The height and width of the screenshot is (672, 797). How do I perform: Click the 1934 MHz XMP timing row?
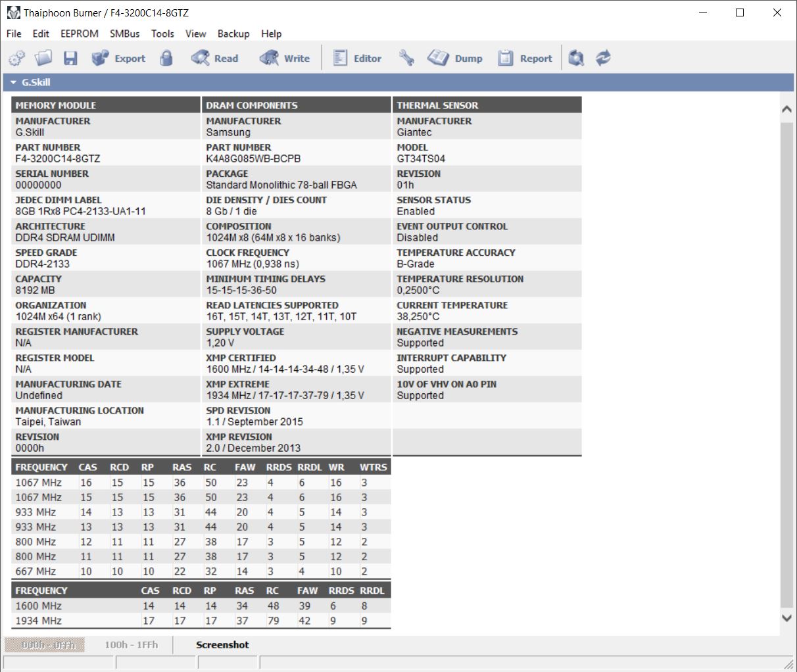[201, 621]
